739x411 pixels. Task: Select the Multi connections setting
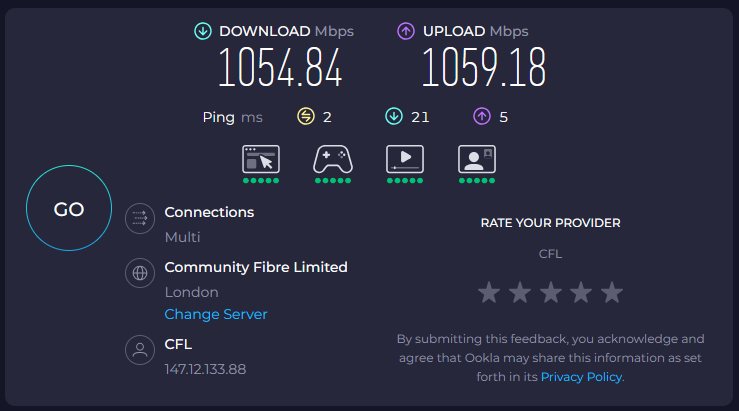182,237
